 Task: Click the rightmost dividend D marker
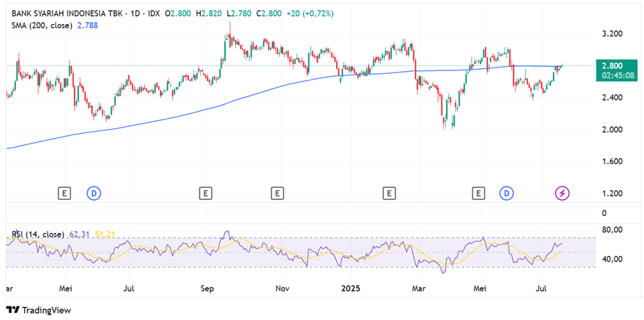[507, 194]
